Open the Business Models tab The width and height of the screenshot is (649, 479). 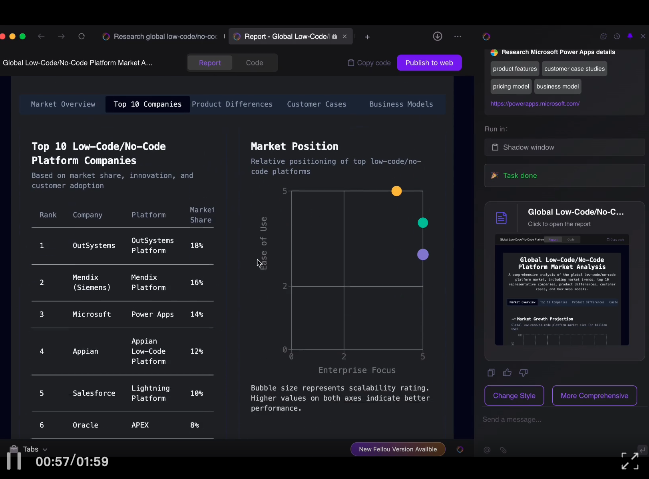(401, 104)
